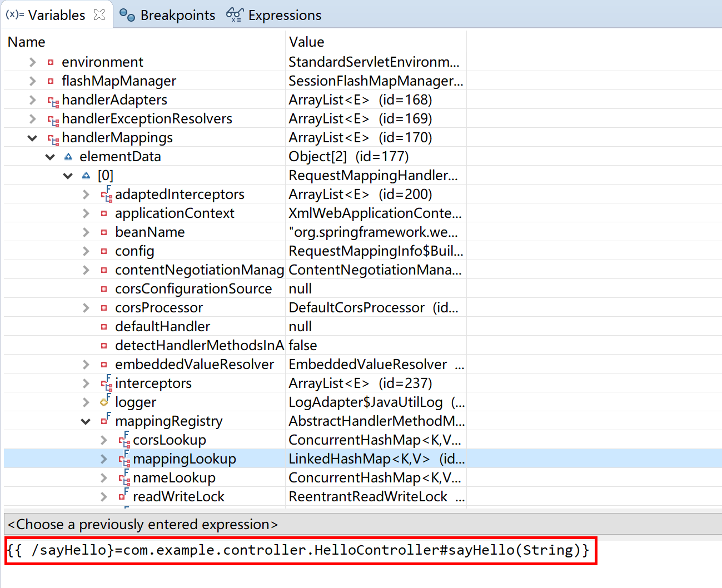
Task: Collapse the handlerMappings tree node
Action: (32, 138)
